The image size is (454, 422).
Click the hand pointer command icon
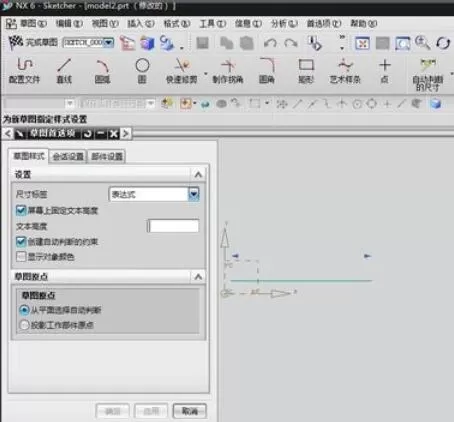314,43
